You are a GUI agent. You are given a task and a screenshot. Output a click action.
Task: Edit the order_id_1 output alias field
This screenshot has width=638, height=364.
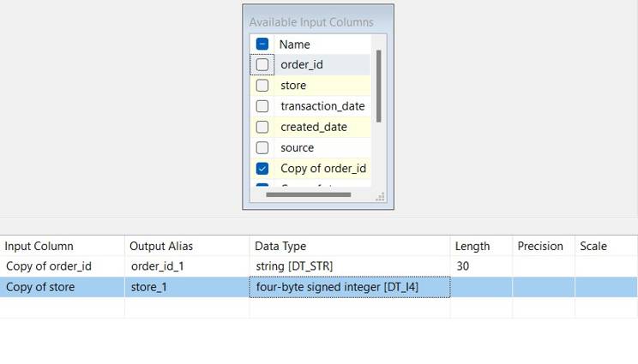pyautogui.click(x=187, y=266)
